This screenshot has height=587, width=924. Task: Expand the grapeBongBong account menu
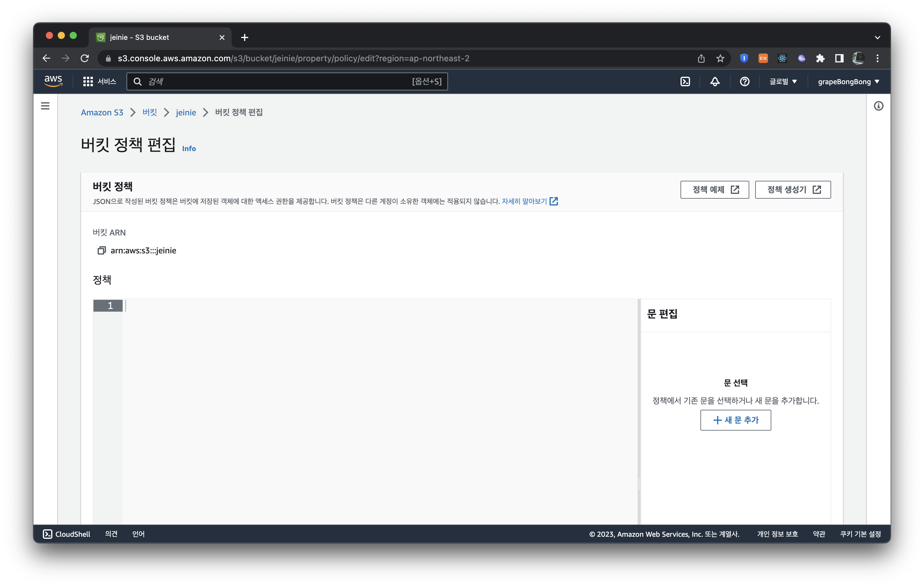point(848,82)
